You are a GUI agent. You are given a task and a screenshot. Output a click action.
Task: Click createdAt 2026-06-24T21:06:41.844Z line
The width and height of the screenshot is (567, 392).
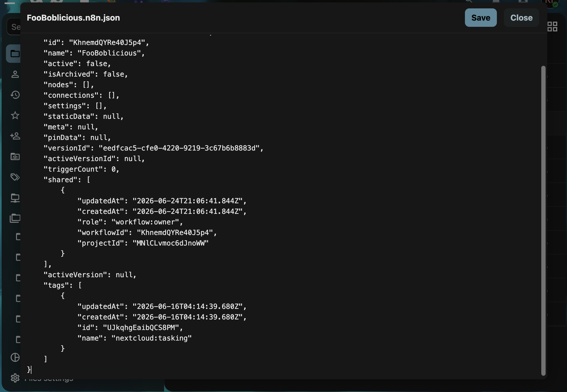(x=162, y=211)
